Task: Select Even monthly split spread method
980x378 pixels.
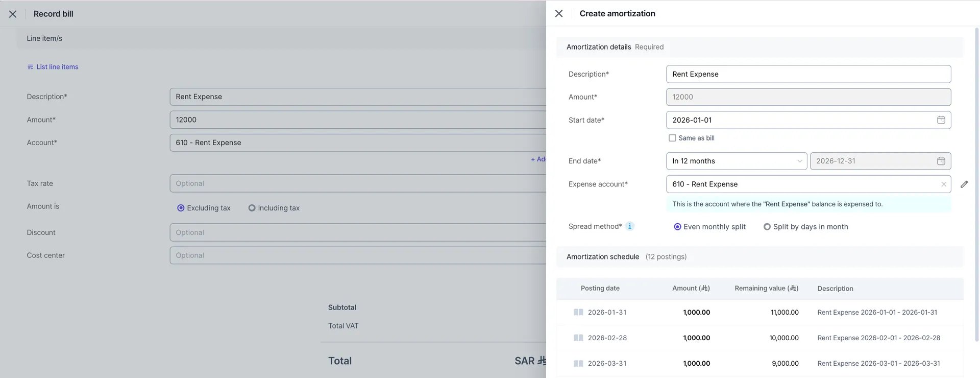Action: 677,227
